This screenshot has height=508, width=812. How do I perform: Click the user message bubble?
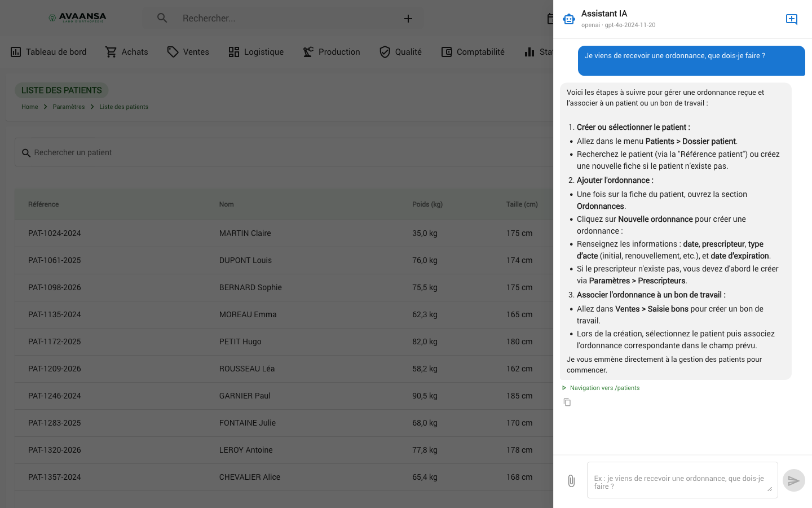pyautogui.click(x=691, y=60)
